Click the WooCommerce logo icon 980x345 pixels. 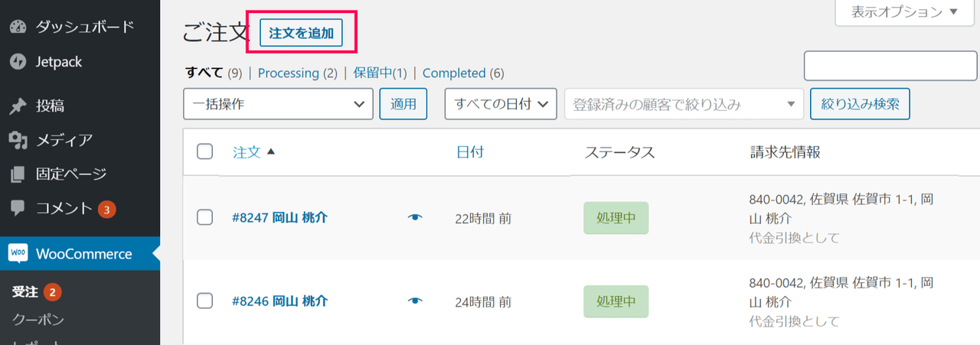pyautogui.click(x=18, y=253)
